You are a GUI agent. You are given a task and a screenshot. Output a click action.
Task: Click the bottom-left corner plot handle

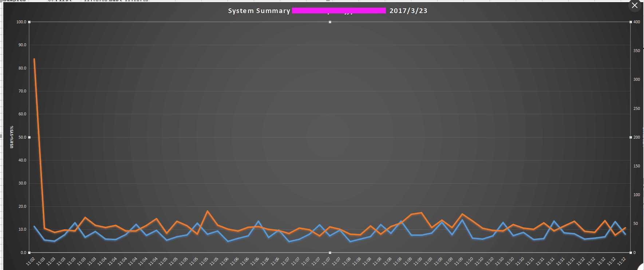click(29, 253)
